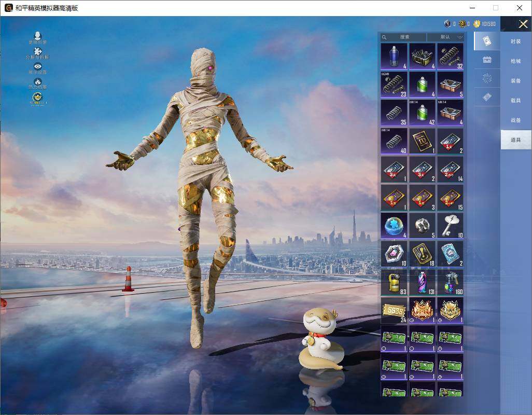Close the inventory with the X
This screenshot has width=532, height=415.
tap(523, 24)
